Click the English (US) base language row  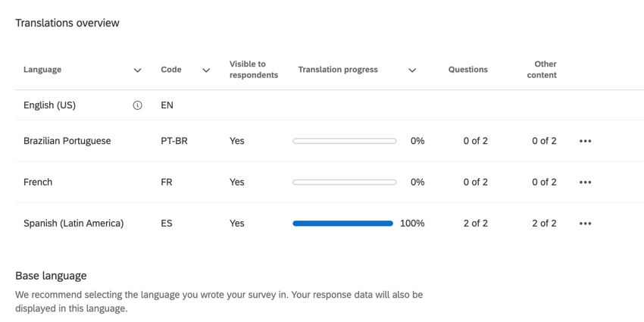pyautogui.click(x=49, y=105)
